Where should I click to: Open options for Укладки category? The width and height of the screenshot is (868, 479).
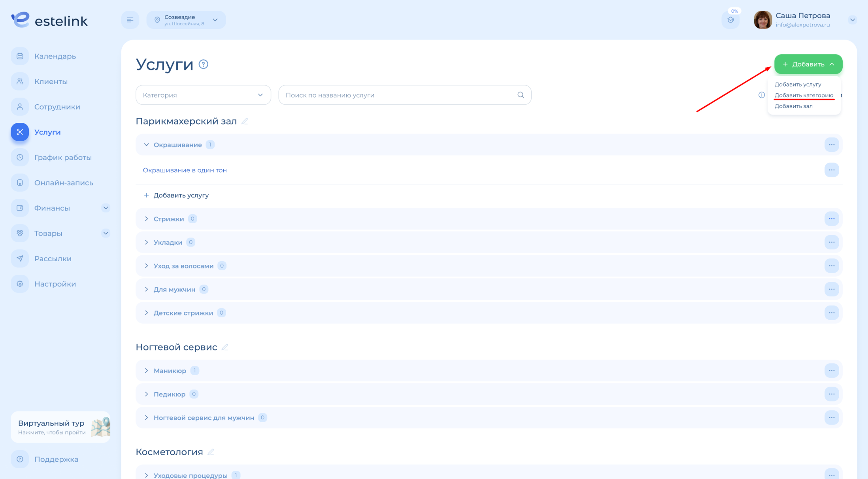click(x=832, y=242)
